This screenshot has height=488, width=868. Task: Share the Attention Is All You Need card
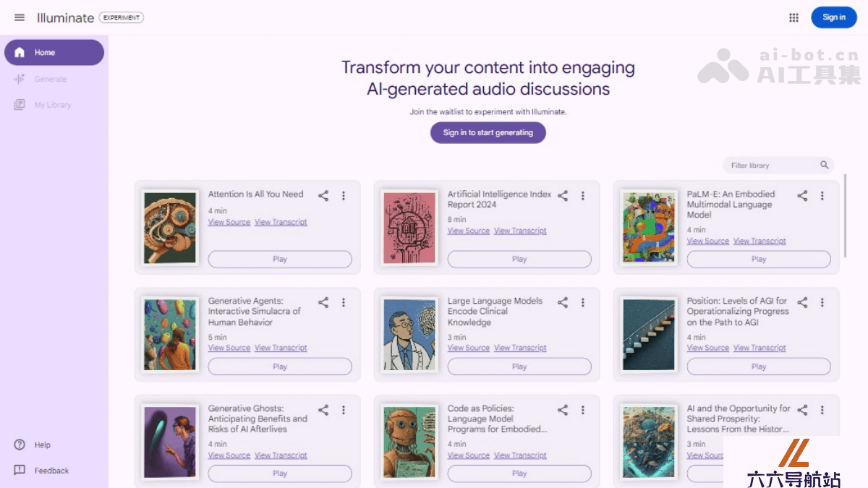pos(323,195)
